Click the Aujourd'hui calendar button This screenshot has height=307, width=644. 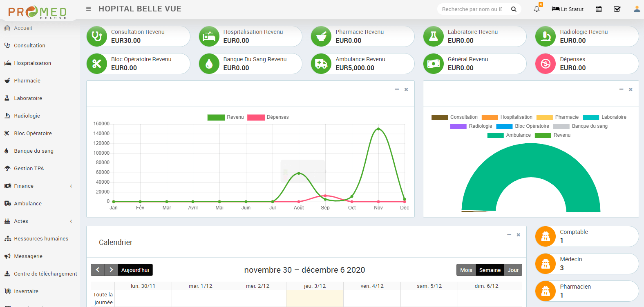[135, 270]
